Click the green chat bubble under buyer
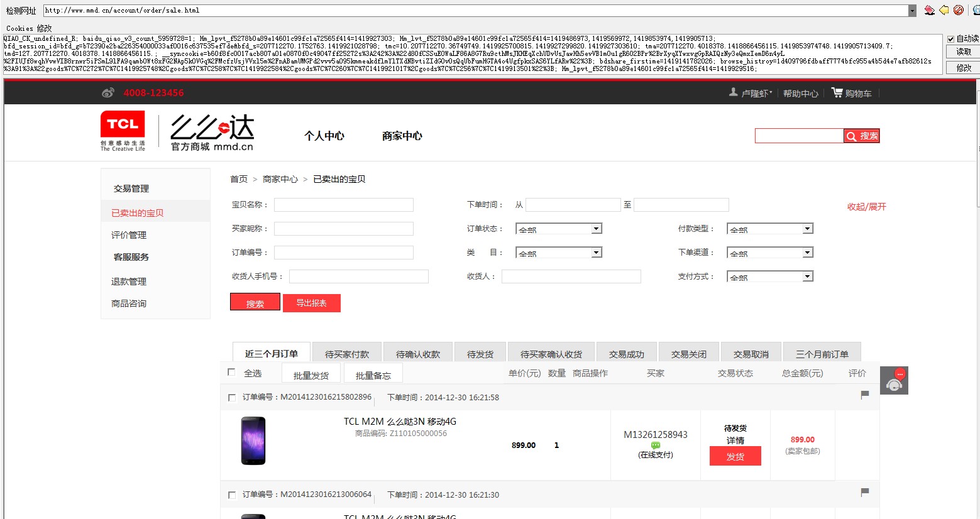This screenshot has width=980, height=519. [656, 445]
